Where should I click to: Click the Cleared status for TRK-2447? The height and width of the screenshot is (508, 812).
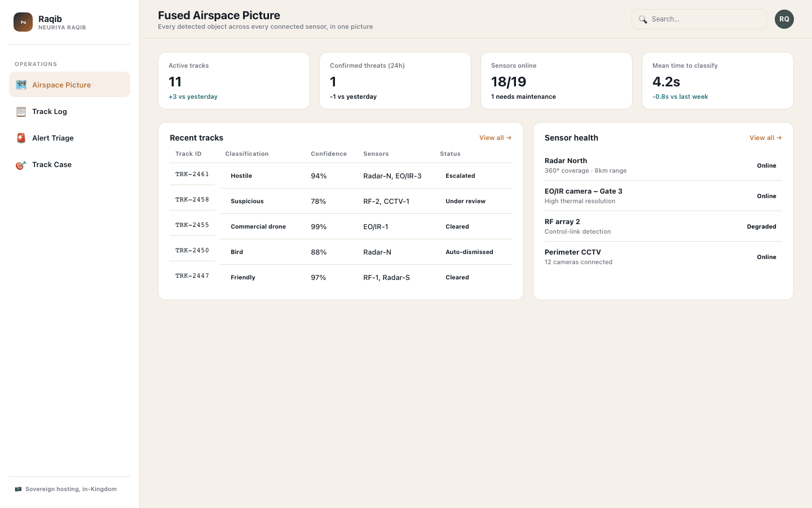click(457, 278)
